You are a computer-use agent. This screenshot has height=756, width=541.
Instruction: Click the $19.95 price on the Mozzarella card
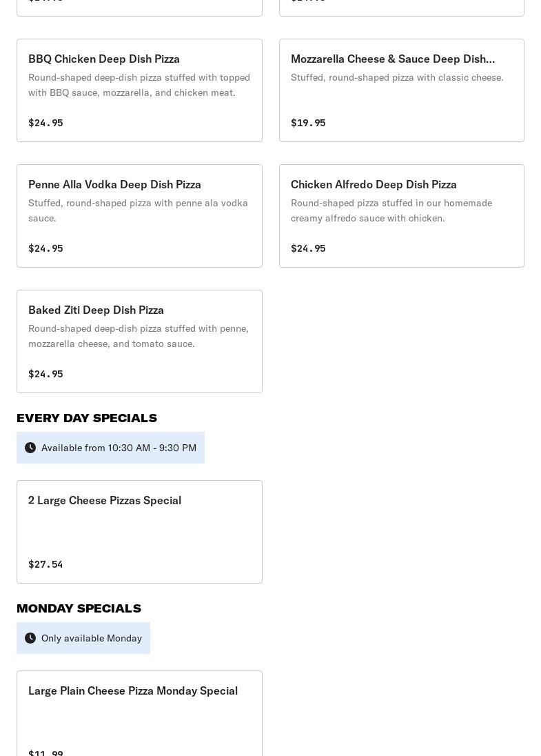[x=308, y=123]
